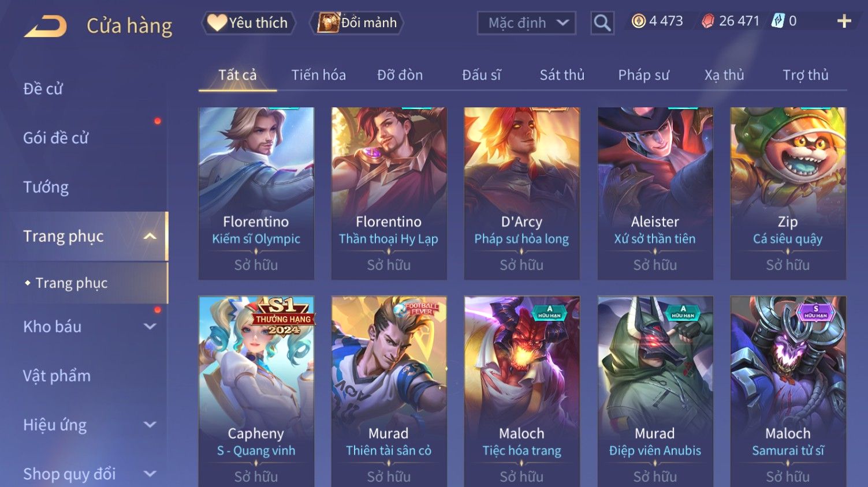Open the search magnifier icon
Screen dimensions: 868x487
pos(602,23)
